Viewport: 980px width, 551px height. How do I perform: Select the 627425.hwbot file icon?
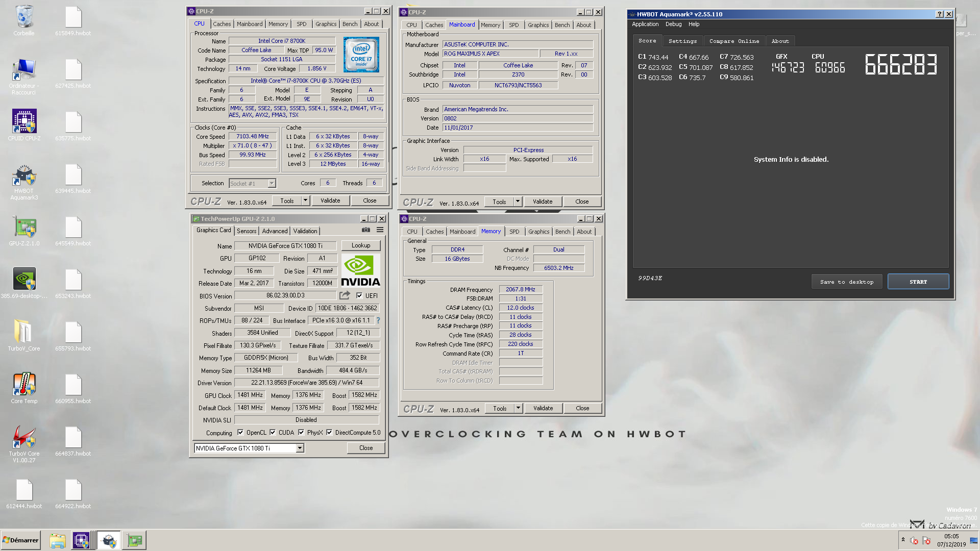click(x=73, y=73)
